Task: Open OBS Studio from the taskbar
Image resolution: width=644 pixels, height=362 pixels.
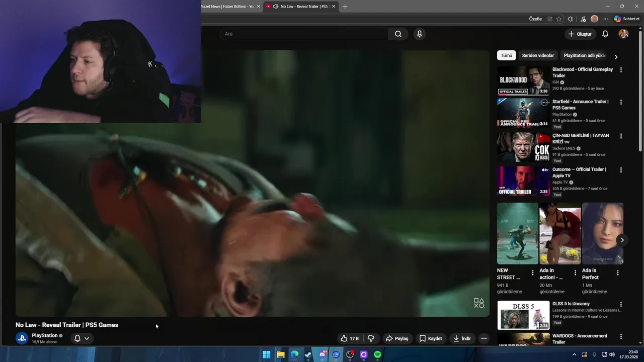Action: pyautogui.click(x=350, y=354)
